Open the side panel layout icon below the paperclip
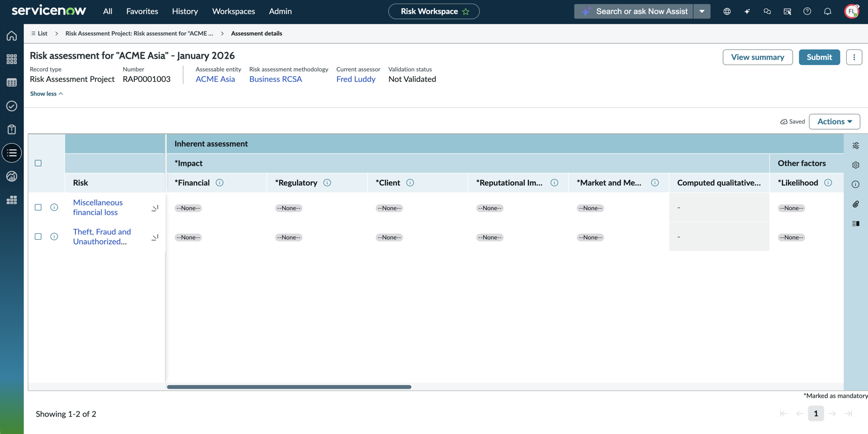The image size is (868, 434). click(856, 224)
